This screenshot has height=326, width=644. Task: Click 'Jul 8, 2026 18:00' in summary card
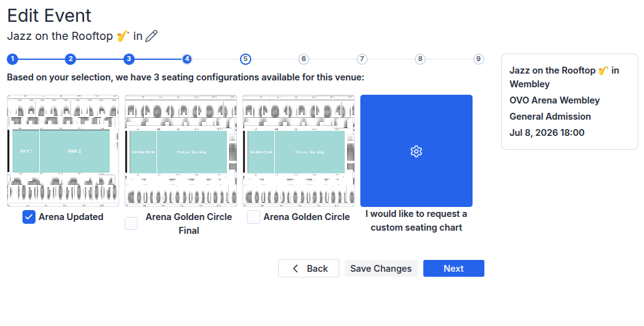(547, 133)
